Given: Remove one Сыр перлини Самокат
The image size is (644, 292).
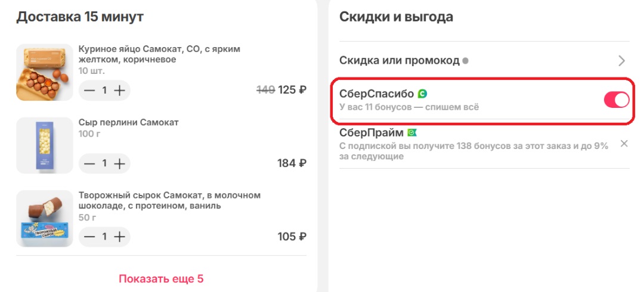Looking at the screenshot, I should point(89,164).
